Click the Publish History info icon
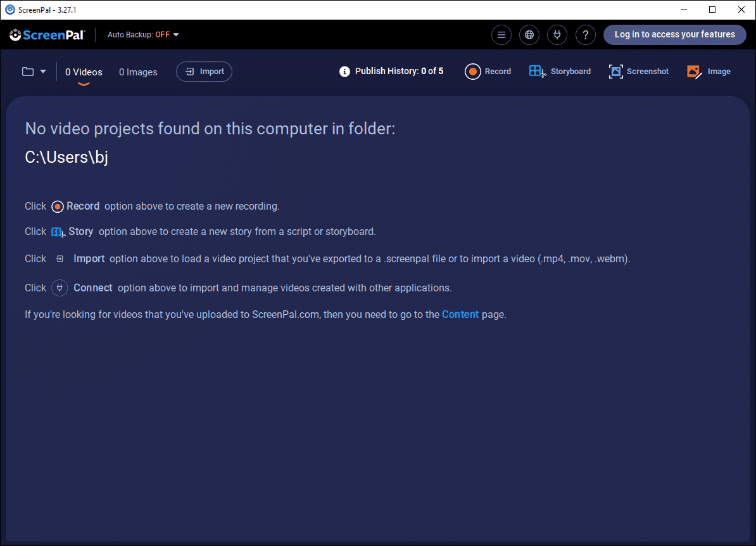Image resolution: width=756 pixels, height=546 pixels. 344,72
